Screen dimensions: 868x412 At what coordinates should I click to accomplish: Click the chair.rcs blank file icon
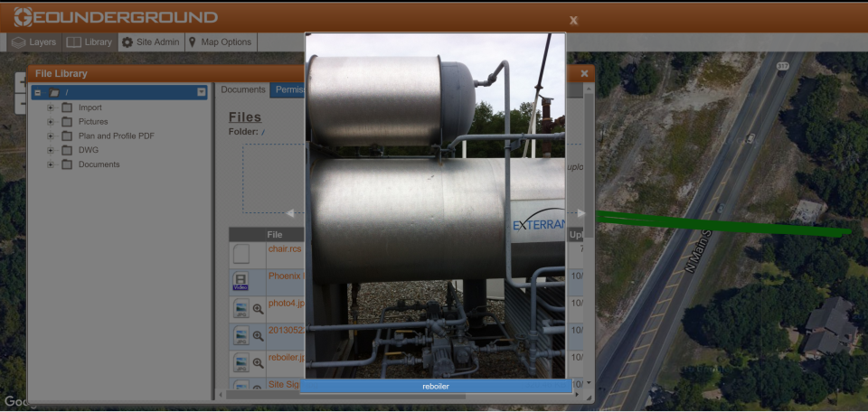pos(241,255)
